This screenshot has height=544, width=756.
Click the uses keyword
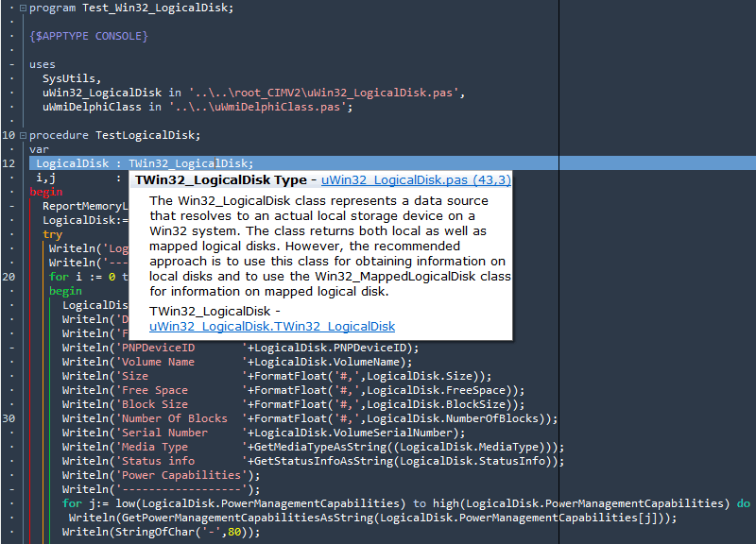(43, 64)
